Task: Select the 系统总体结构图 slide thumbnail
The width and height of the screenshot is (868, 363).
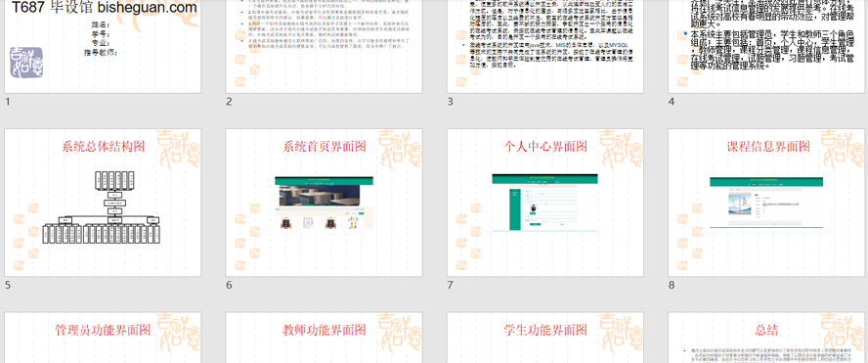Action: click(103, 203)
